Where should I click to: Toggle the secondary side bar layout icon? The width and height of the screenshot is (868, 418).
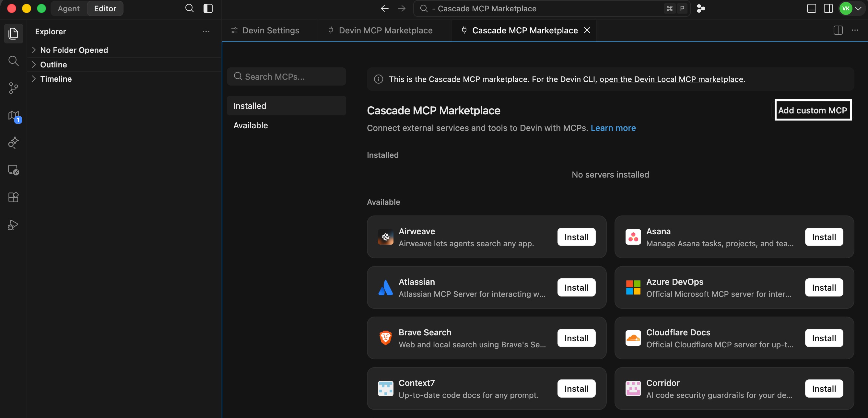point(828,8)
